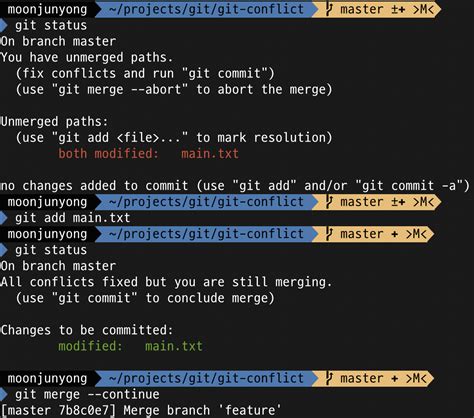Screen dimensions: 474x418
Task: Click the >M< merge indicator in the top prompt
Action: [x=424, y=9]
